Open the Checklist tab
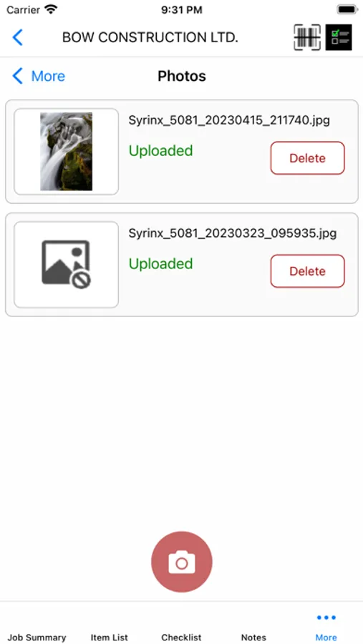 (x=181, y=638)
